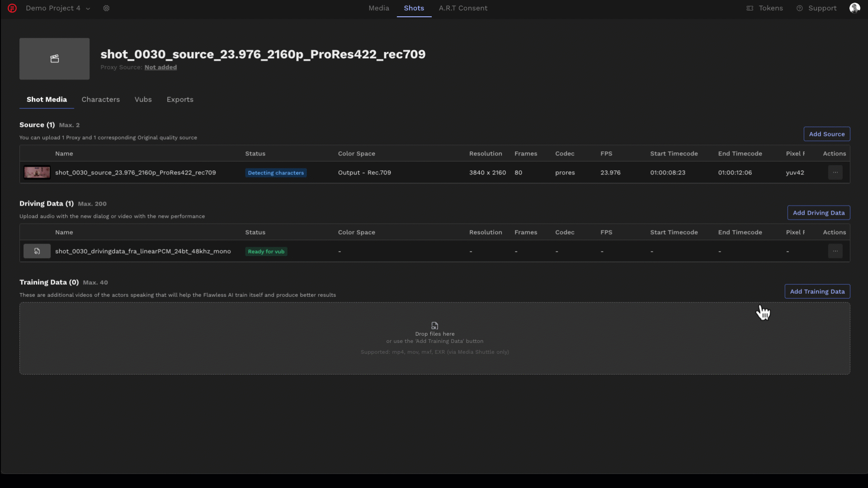Image resolution: width=868 pixels, height=488 pixels.
Task: Click the Flawless logo icon
Action: click(13, 8)
